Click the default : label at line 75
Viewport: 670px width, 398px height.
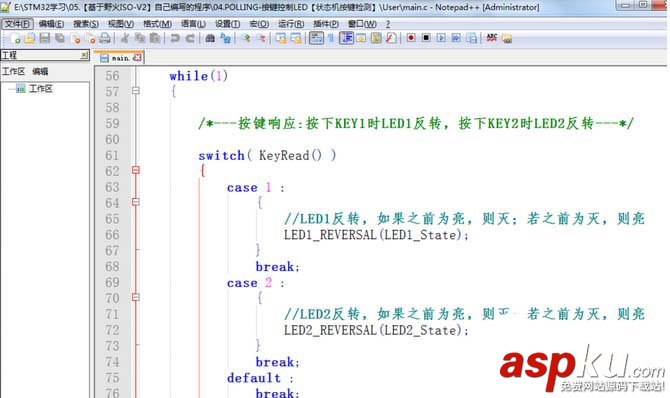(x=260, y=378)
